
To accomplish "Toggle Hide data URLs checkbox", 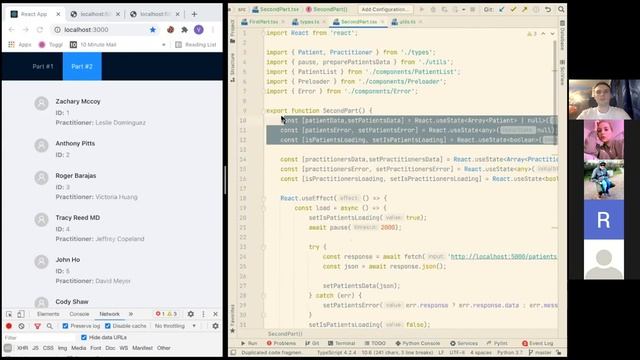I will tap(84, 337).
